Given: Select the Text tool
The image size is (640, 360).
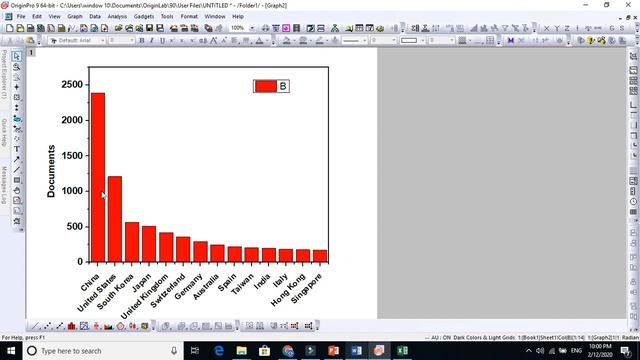Looking at the screenshot, I should coord(17,149).
